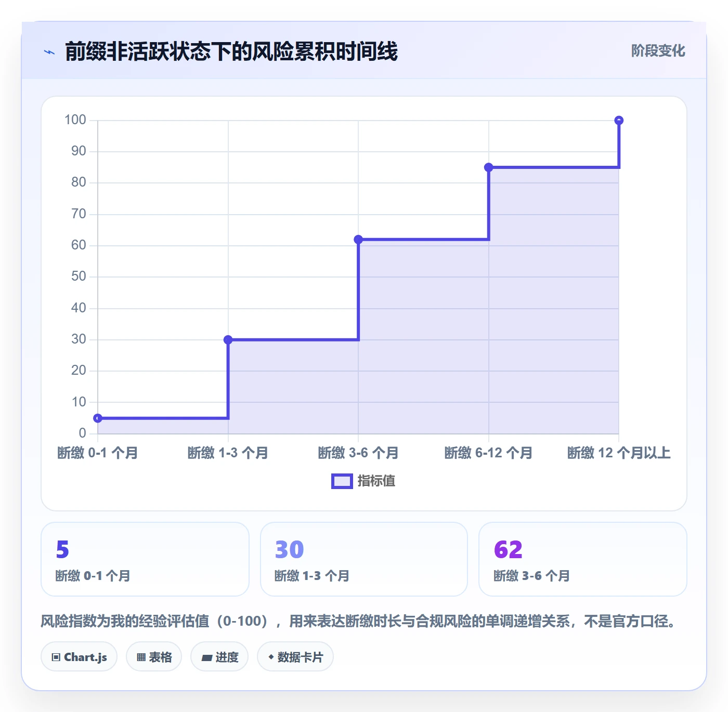The height and width of the screenshot is (712, 728).
Task: Click the x-axis label 断缴 12 个月以上
Action: click(619, 453)
